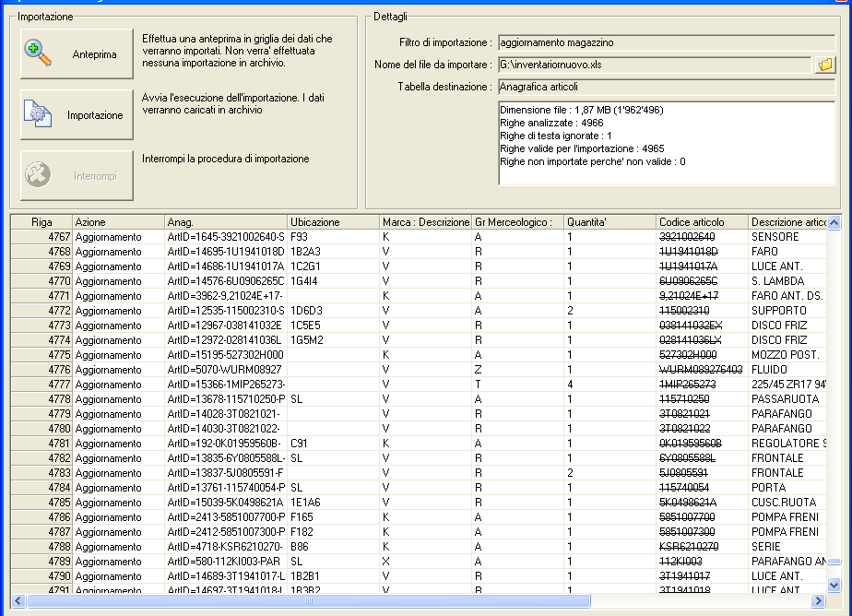This screenshot has width=852, height=616.
Task: Click the file name field G:\inventarionuovo.xls
Action: click(655, 65)
